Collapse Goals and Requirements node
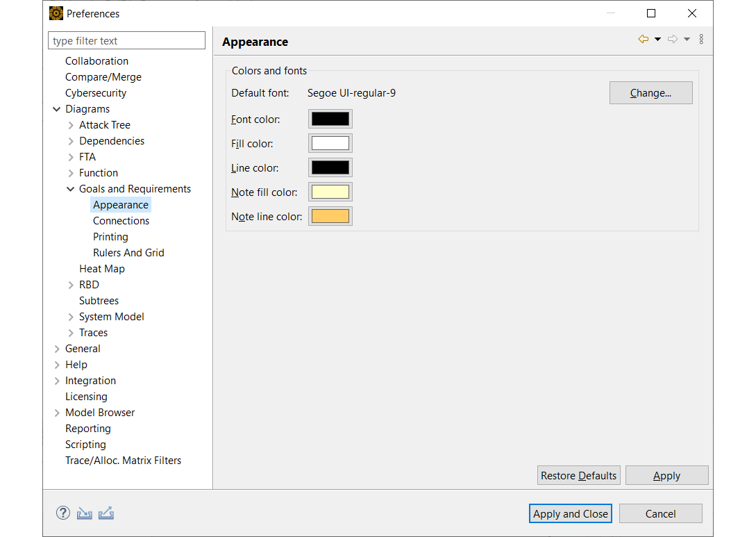Screen dimensions: 756x537 pos(71,189)
